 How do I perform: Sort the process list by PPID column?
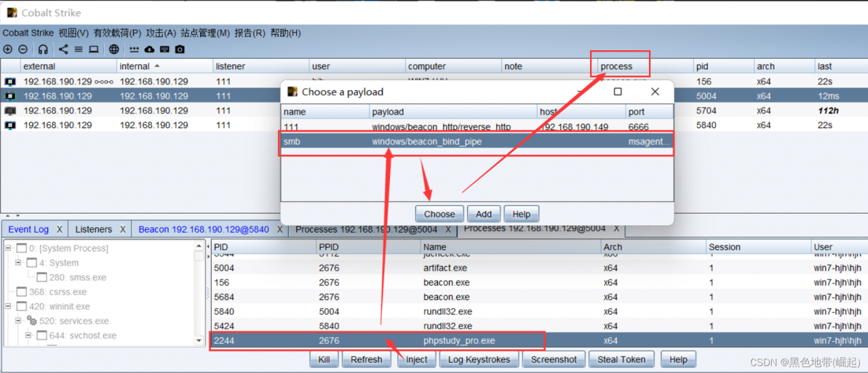pos(368,247)
